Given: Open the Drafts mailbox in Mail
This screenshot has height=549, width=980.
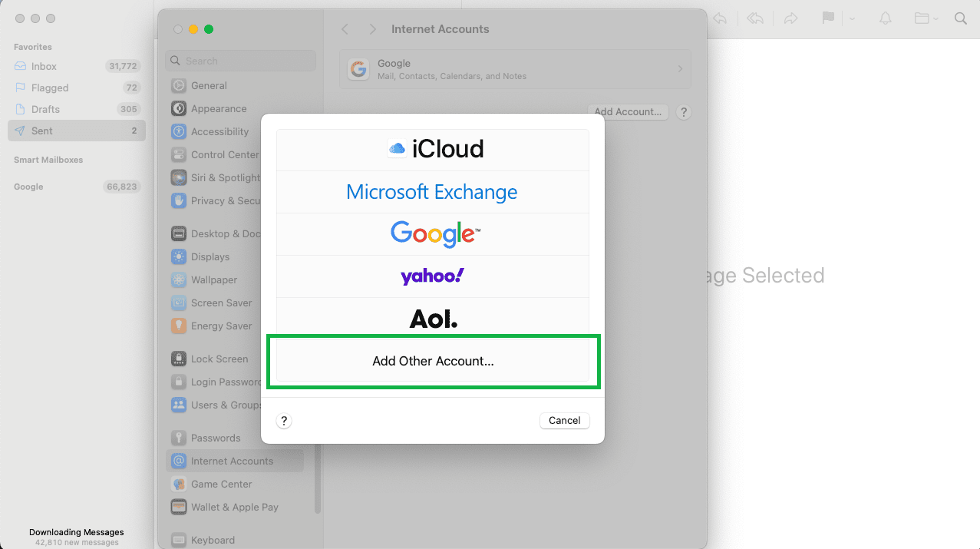Looking at the screenshot, I should tap(77, 109).
